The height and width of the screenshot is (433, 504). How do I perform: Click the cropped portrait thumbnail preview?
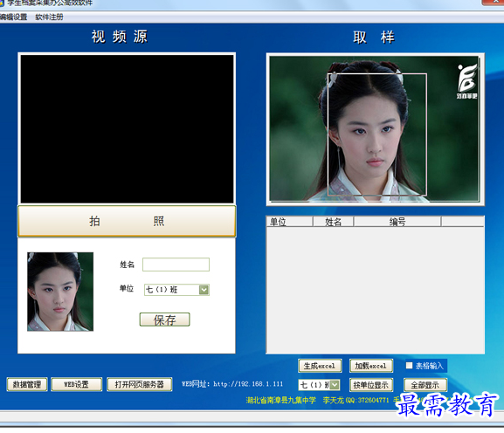(x=60, y=292)
